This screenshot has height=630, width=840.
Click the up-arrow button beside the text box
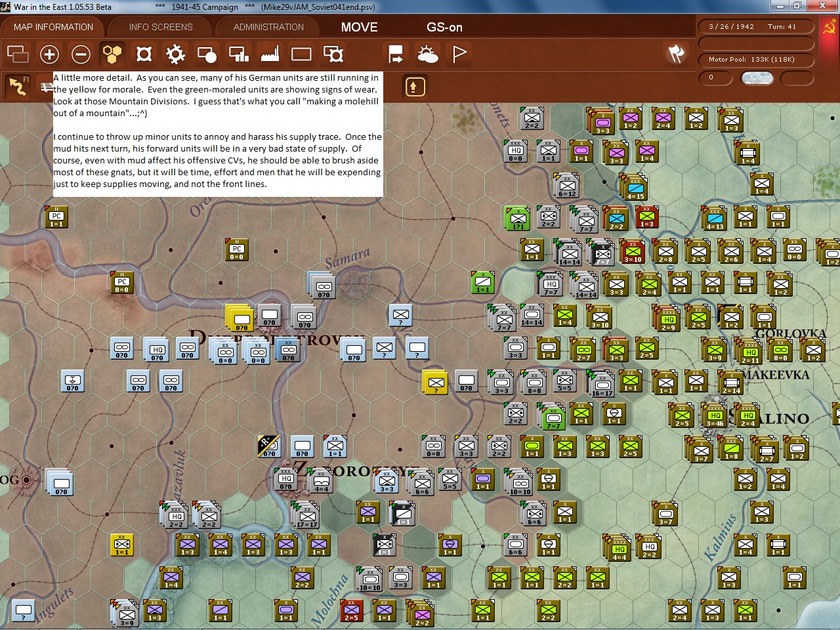click(x=415, y=87)
